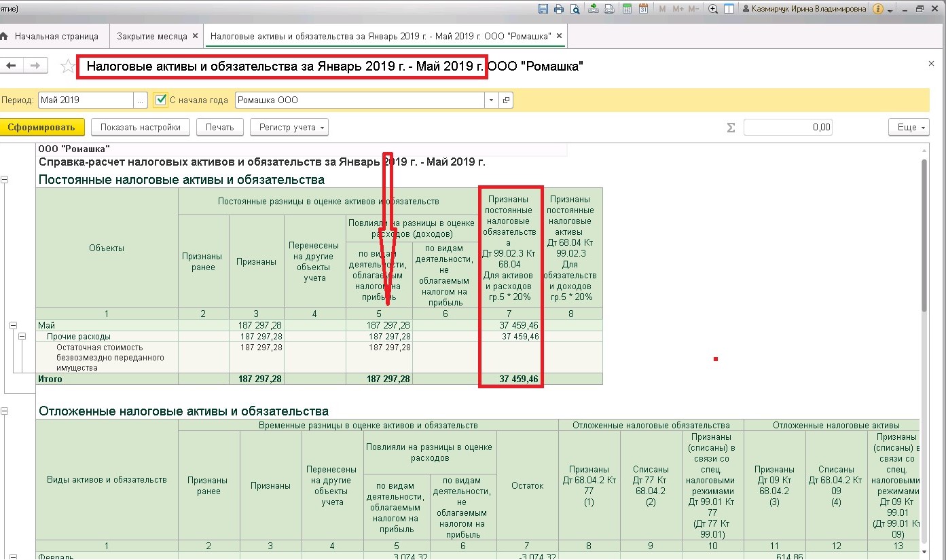Viewport: 946px width, 560px height.
Task: Open the calendar icon in top toolbar
Action: pyautogui.click(x=643, y=9)
